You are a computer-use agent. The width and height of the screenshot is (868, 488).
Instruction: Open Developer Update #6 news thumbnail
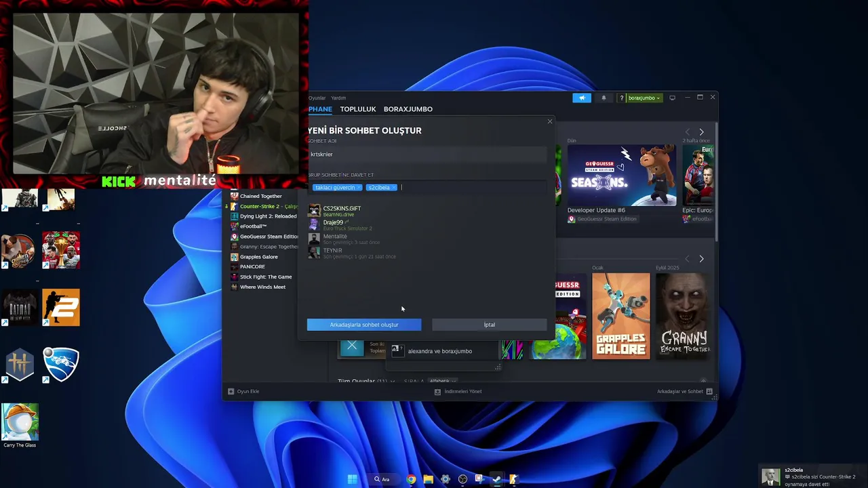[x=621, y=175]
